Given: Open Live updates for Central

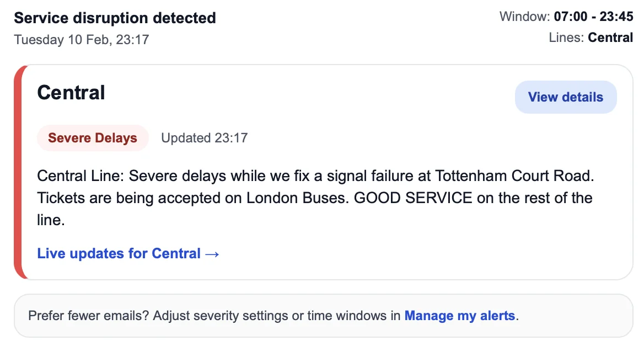Looking at the screenshot, I should pos(118,253).
